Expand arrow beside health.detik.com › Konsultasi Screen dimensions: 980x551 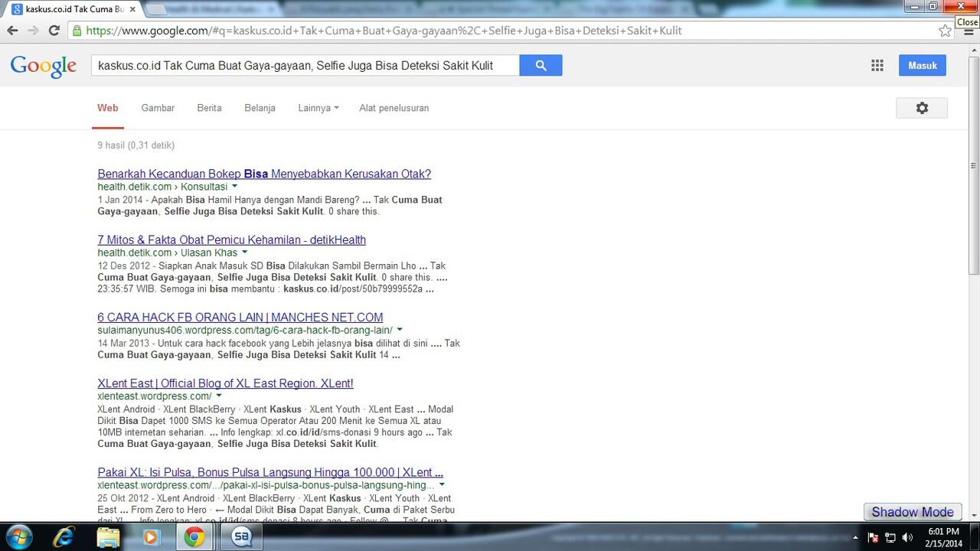point(235,187)
